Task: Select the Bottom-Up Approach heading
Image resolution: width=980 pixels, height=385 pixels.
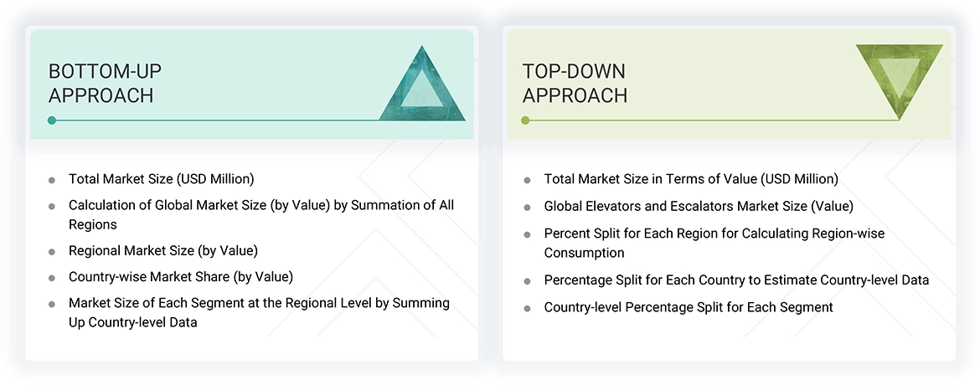Action: tap(101, 83)
